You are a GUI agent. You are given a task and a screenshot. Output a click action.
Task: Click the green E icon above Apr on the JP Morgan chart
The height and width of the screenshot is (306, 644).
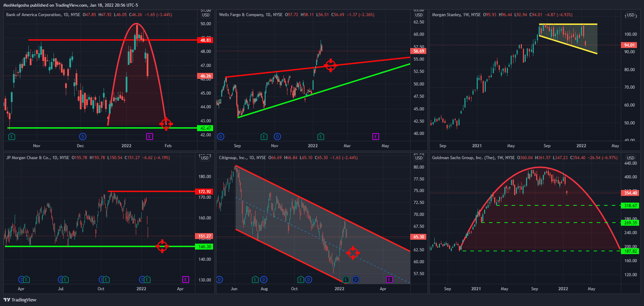point(26,280)
